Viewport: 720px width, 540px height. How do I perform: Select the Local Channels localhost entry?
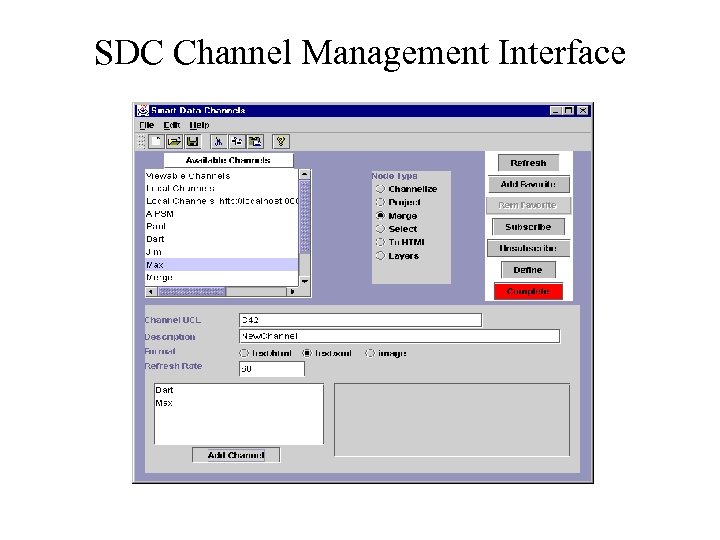[x=222, y=201]
